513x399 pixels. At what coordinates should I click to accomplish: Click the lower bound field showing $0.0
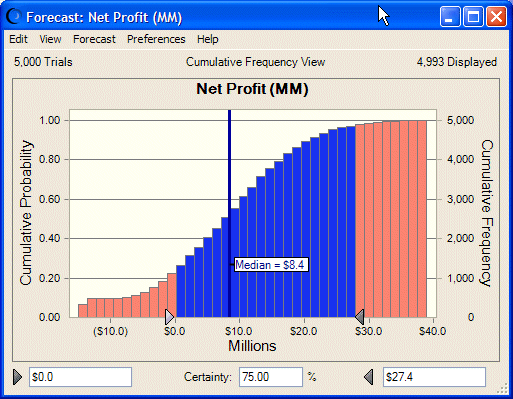point(80,377)
